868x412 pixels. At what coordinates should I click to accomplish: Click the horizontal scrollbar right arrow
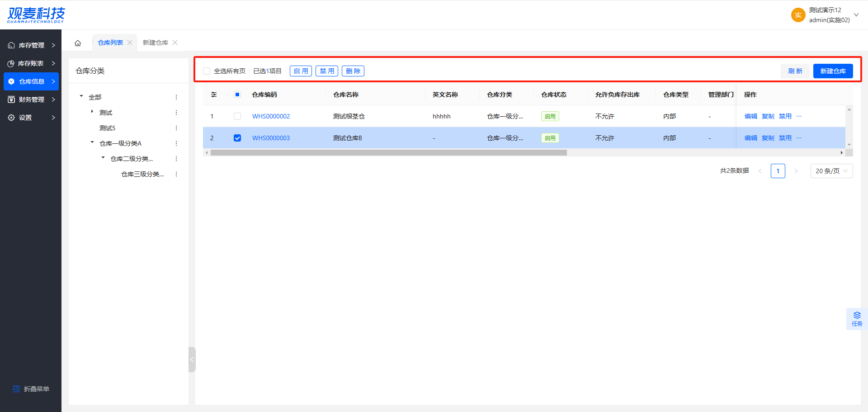(x=841, y=153)
